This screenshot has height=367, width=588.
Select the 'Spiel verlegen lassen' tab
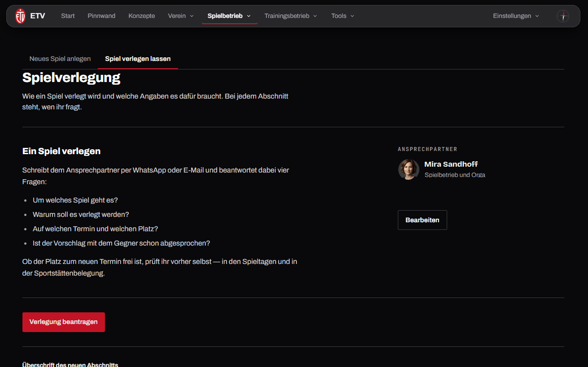[x=138, y=59]
